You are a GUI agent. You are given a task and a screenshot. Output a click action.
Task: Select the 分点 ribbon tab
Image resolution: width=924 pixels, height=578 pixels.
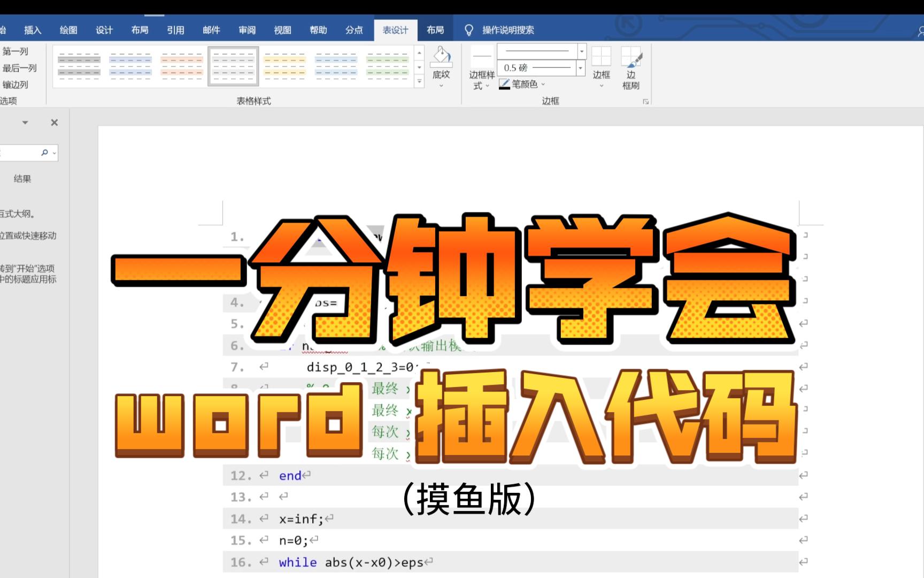(354, 30)
